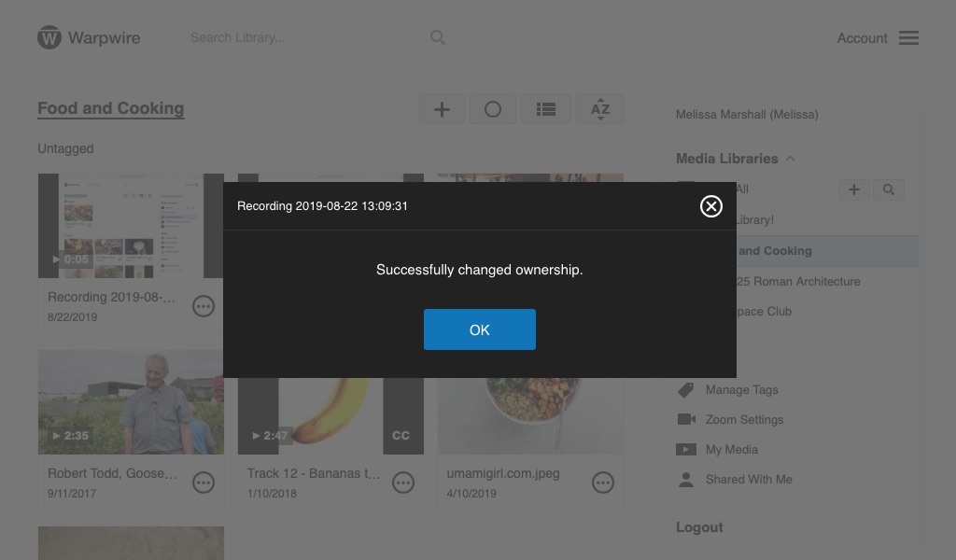Open options for umamigirl.com.jpeg

coord(603,483)
